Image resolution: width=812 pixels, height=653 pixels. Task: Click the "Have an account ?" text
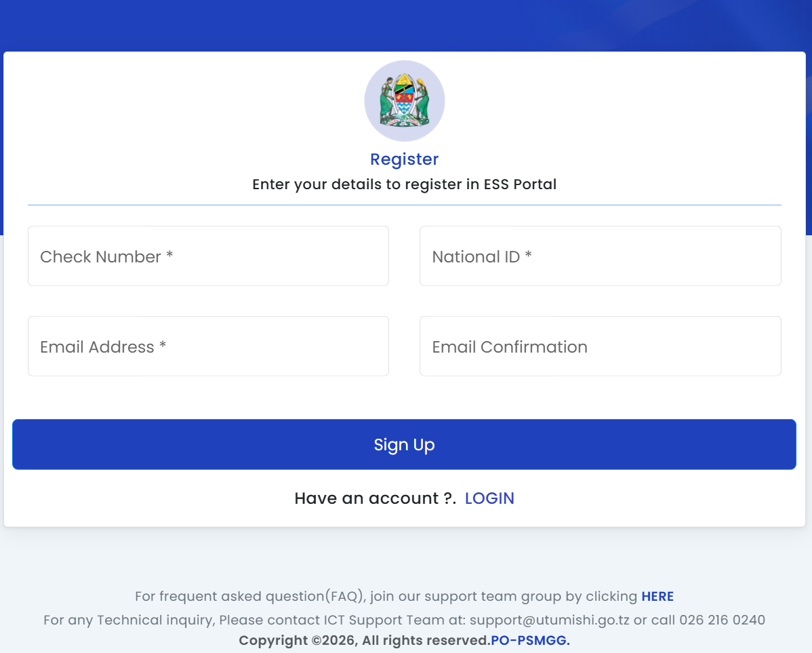(x=375, y=498)
